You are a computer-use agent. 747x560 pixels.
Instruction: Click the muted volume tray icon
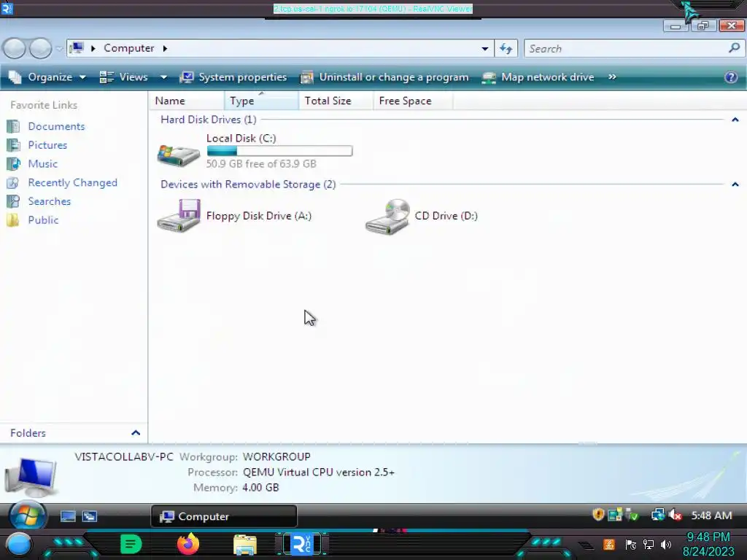click(675, 515)
